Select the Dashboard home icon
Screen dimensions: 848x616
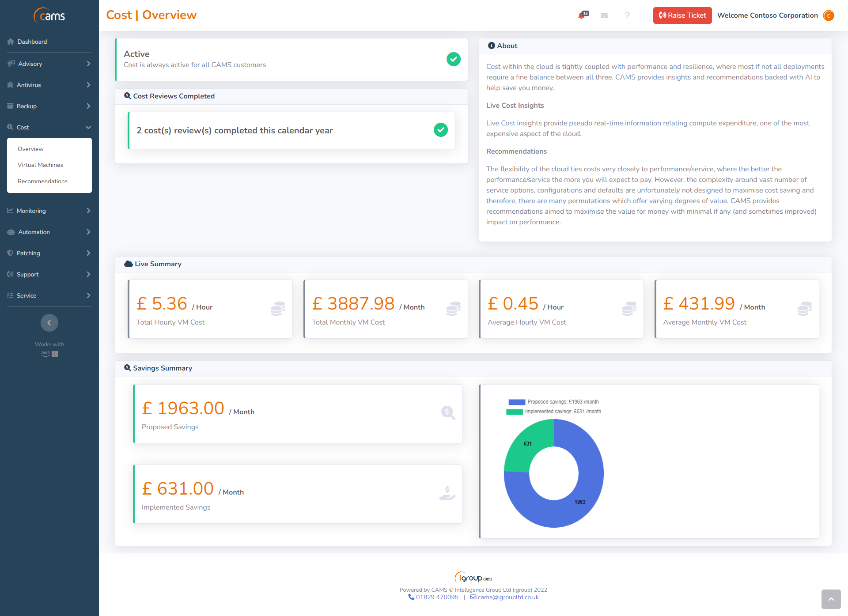(x=11, y=41)
